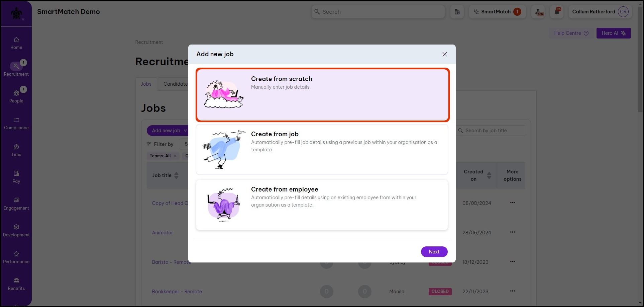
Task: Open the Pay sidebar icon
Action: point(16,177)
